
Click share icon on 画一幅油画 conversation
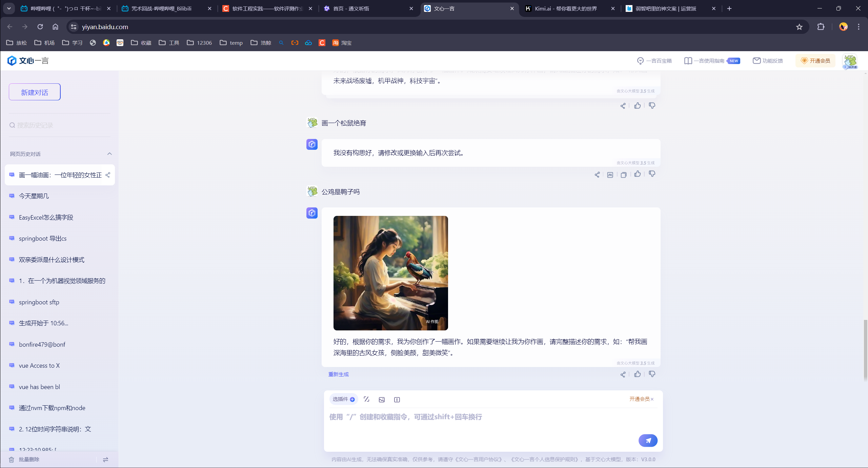(x=108, y=175)
